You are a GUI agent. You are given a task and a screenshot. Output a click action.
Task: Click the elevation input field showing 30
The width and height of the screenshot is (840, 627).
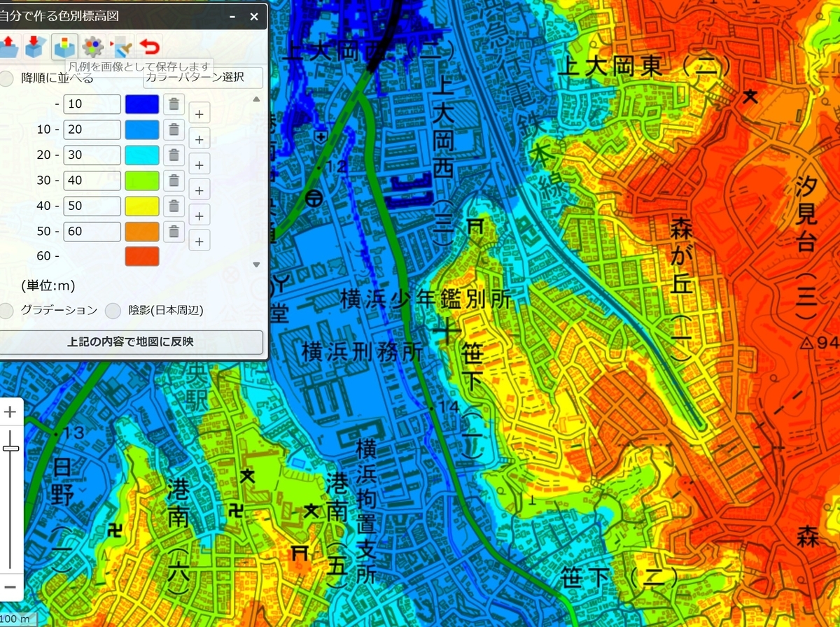point(92,155)
